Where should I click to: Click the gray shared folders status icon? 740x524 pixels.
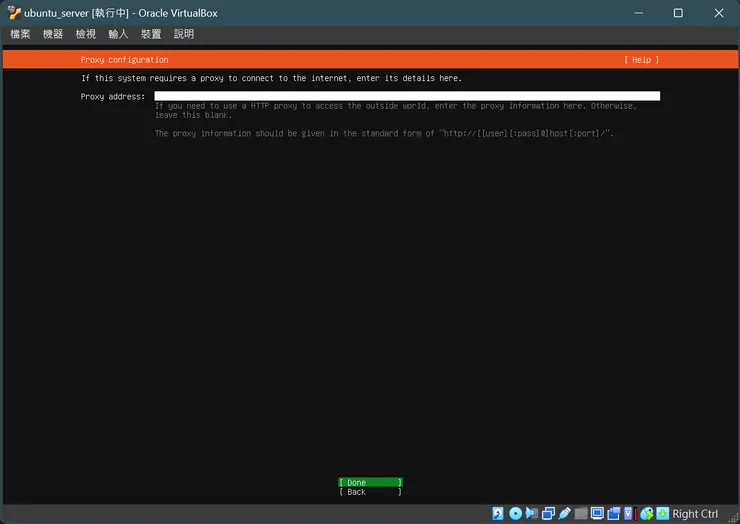pyautogui.click(x=581, y=513)
